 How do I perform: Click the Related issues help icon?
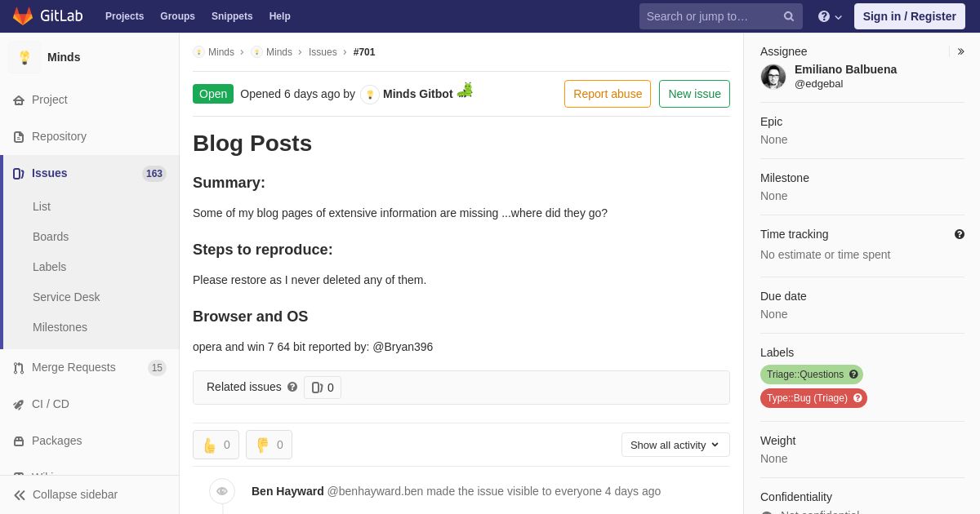coord(292,387)
